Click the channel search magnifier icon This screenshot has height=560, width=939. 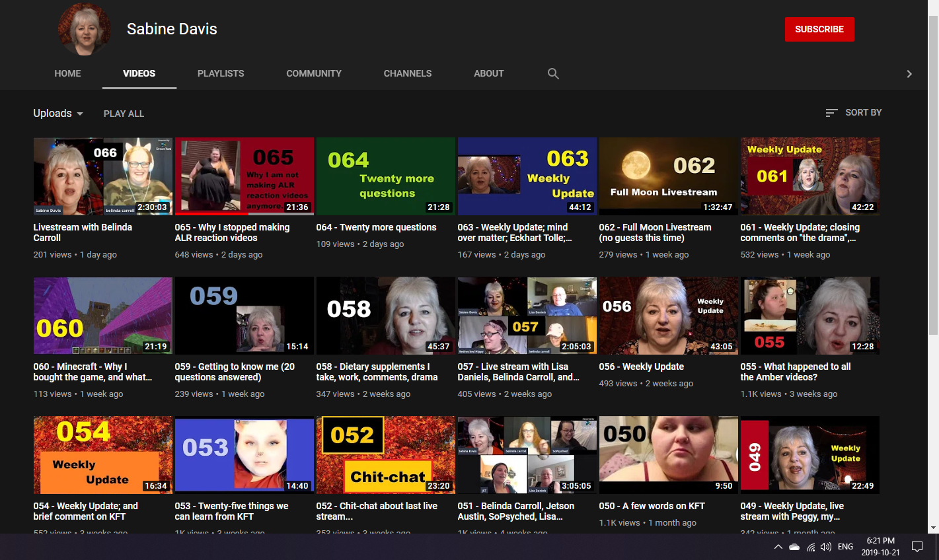coord(553,73)
